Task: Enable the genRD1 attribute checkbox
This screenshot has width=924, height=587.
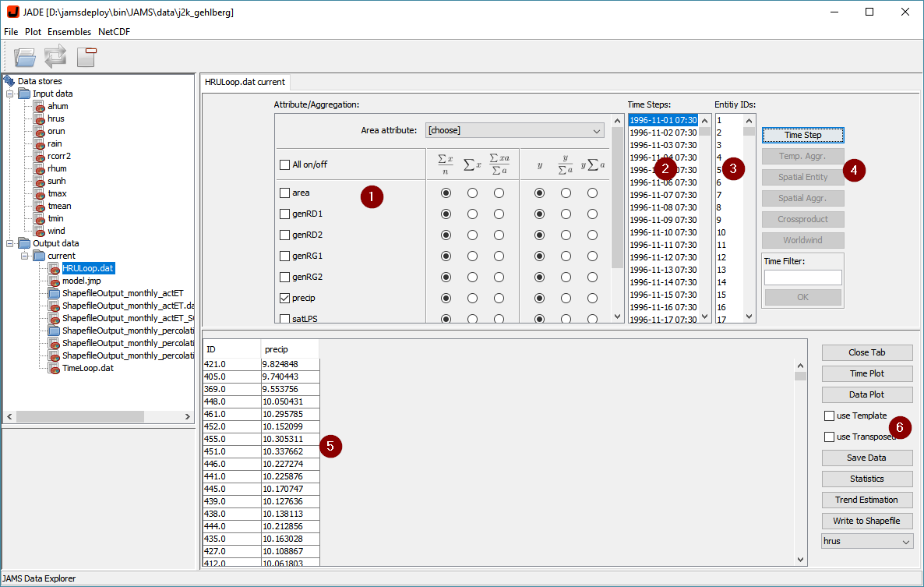Action: coord(284,214)
